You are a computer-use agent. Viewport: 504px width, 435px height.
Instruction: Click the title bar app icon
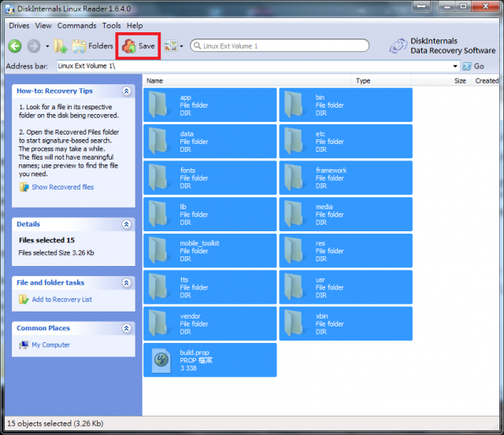coord(9,9)
